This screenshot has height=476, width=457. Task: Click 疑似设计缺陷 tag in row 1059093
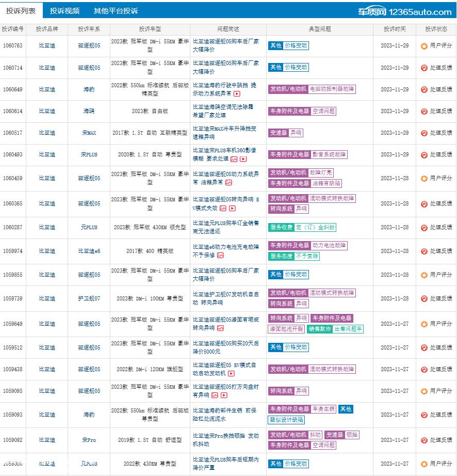coord(286,420)
